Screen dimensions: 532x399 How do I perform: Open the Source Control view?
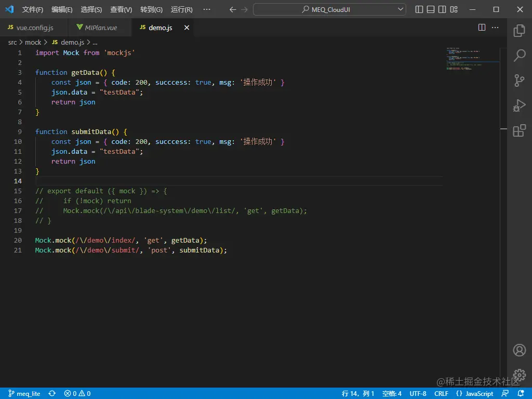coord(519,81)
